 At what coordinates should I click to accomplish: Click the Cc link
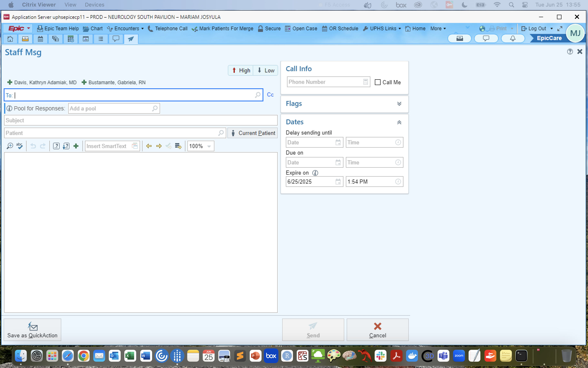(x=270, y=95)
